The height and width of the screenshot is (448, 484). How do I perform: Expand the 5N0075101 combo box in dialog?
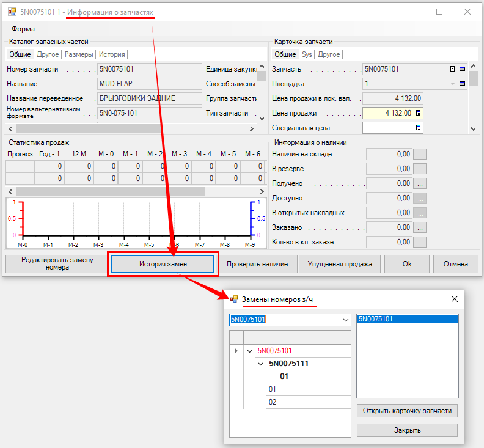345,320
